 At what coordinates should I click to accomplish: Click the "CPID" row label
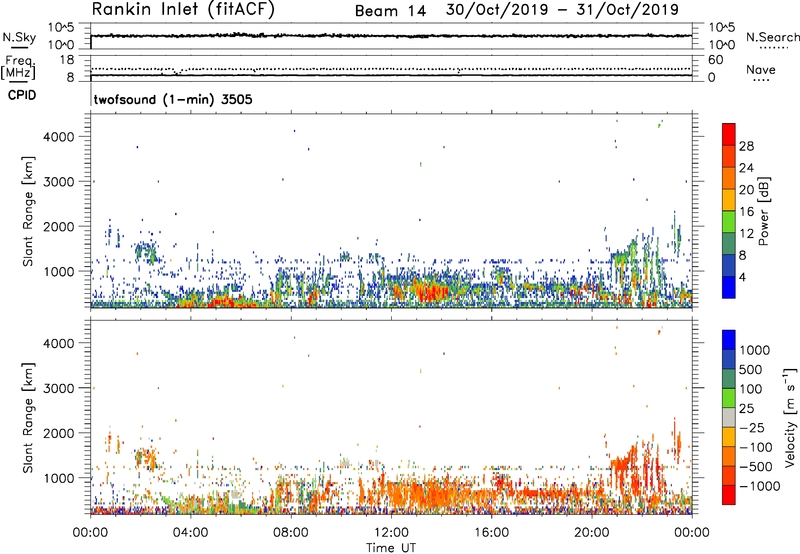point(22,95)
